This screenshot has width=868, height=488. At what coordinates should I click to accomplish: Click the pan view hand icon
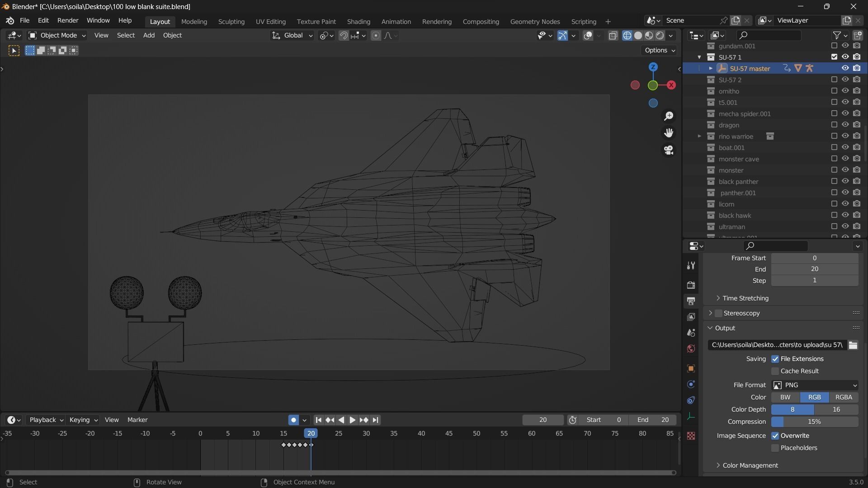(x=669, y=133)
